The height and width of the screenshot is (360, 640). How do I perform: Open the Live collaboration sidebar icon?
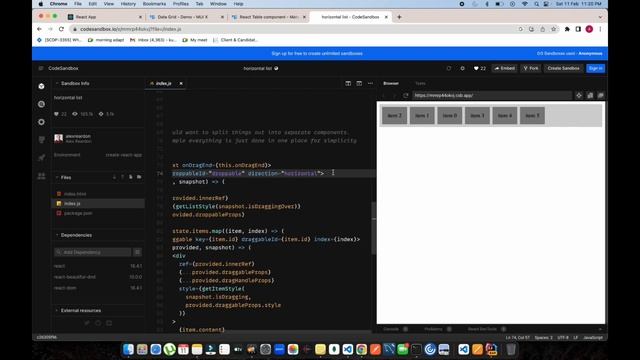[x=41, y=176]
